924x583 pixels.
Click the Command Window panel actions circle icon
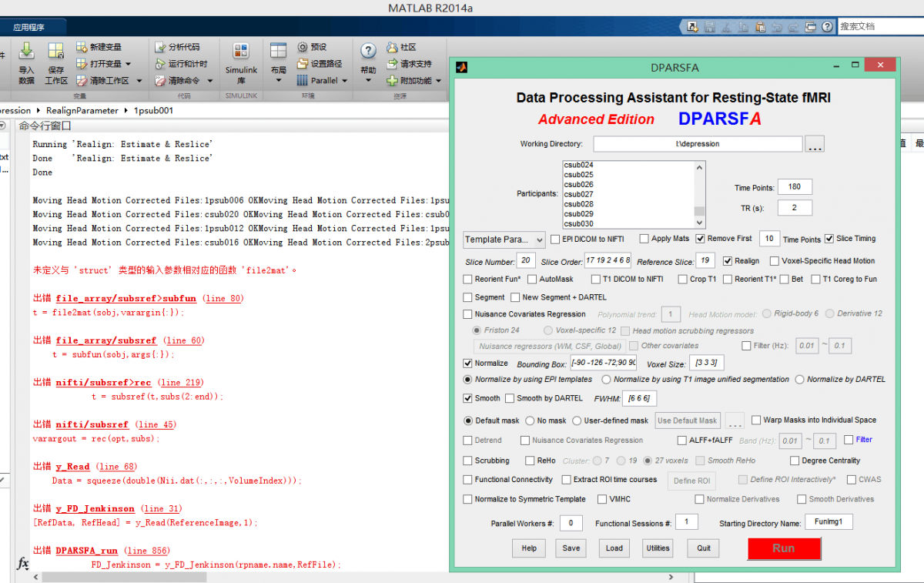pos(2,126)
